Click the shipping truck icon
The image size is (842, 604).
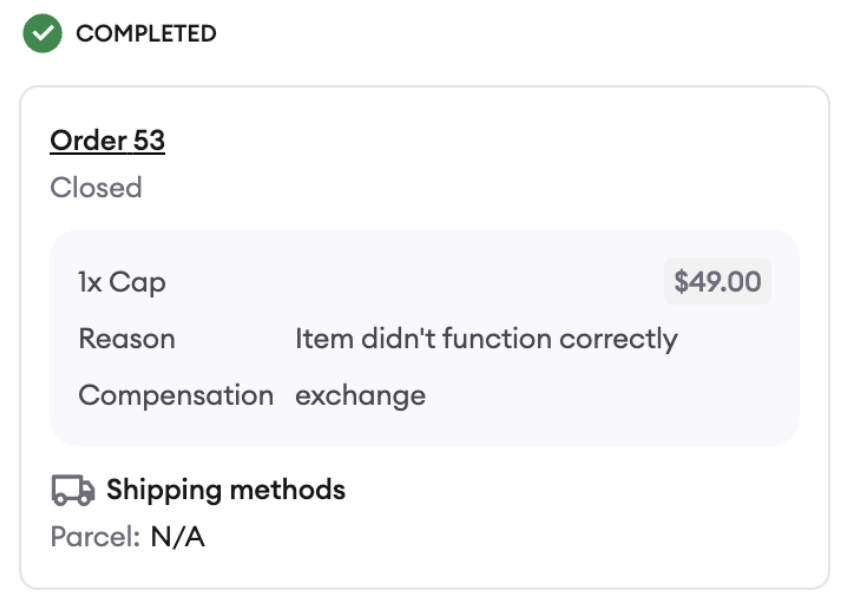pyautogui.click(x=73, y=490)
